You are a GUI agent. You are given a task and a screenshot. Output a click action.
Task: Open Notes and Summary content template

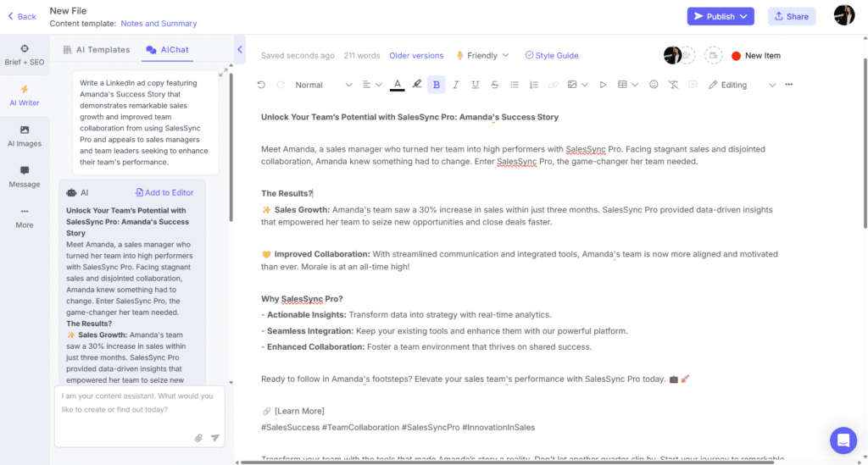(x=159, y=23)
